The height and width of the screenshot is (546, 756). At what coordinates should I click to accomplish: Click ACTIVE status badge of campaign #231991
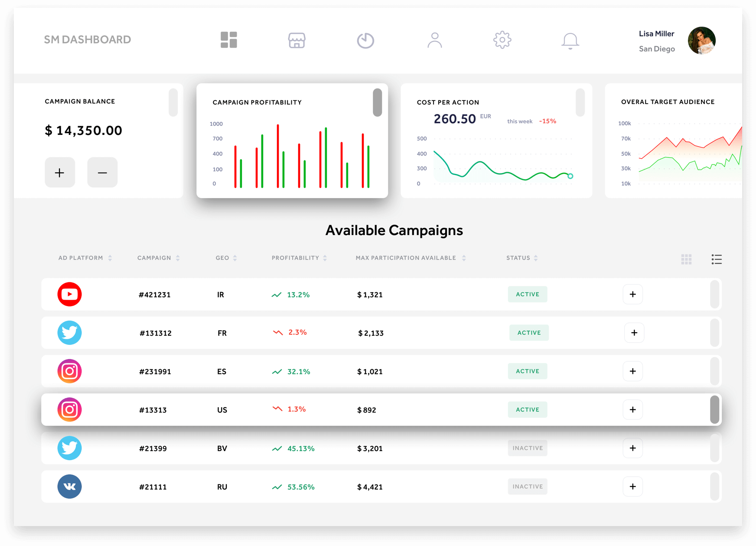pyautogui.click(x=528, y=371)
